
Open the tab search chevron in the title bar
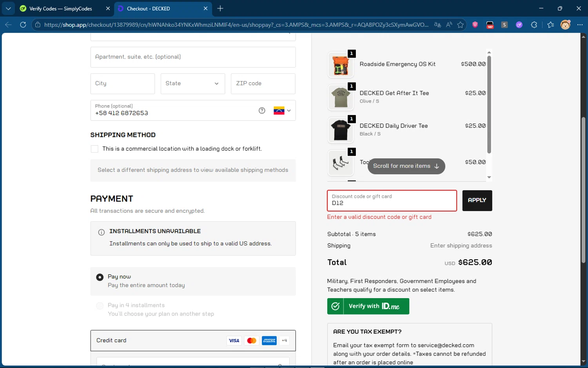coord(8,8)
